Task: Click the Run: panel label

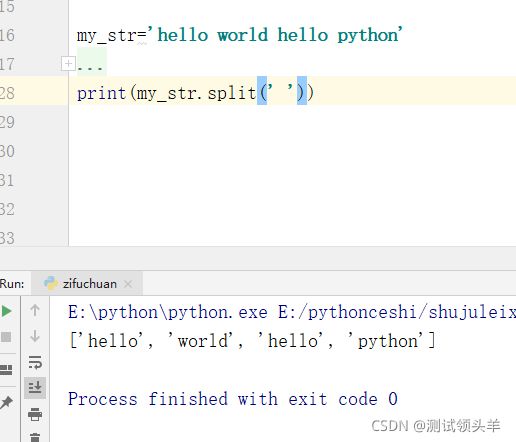Action: coord(12,284)
